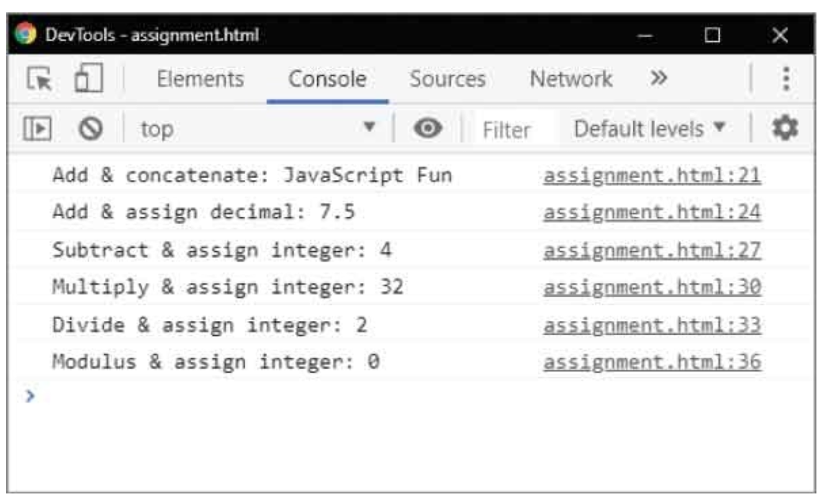
Task: Open the assignment.html:21 source link
Action: pos(652,176)
